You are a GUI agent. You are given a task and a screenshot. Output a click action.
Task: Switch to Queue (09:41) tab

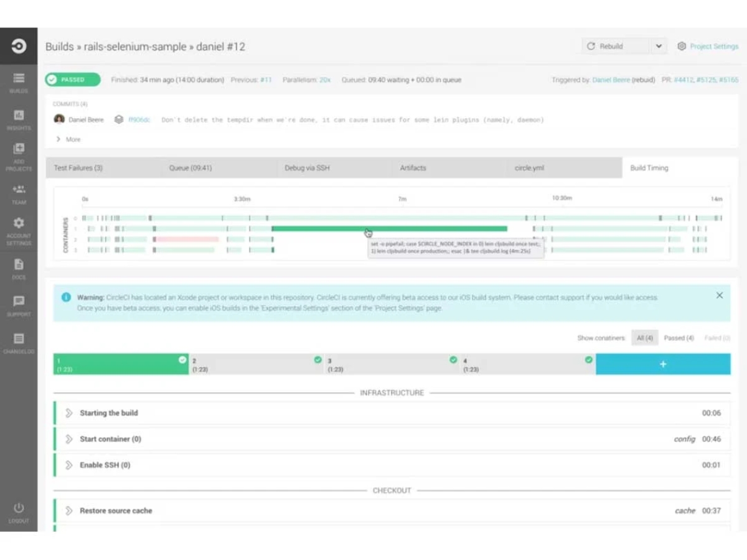(x=218, y=168)
